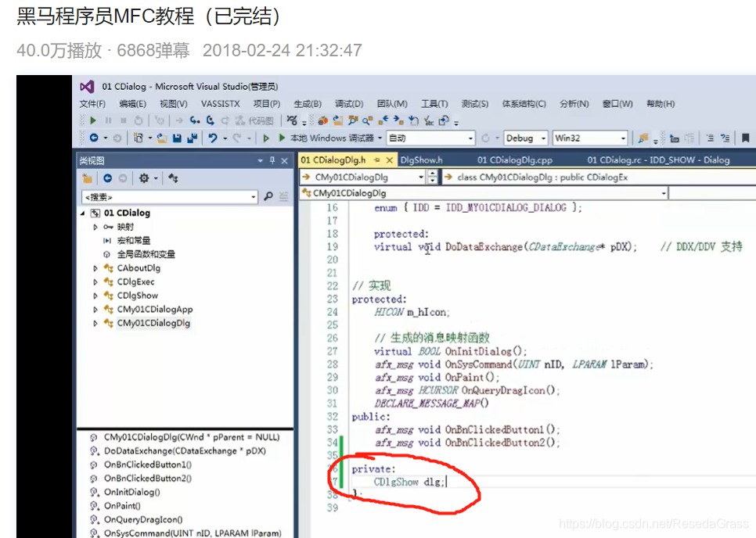Select OnQueryDragIcon() in members list
The width and height of the screenshot is (756, 538).
(x=143, y=520)
